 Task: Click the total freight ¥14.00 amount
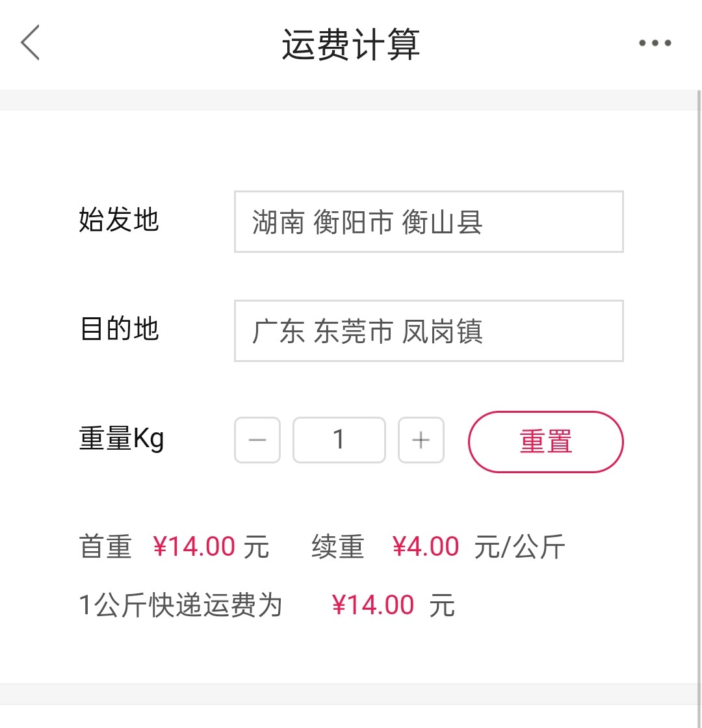point(373,605)
